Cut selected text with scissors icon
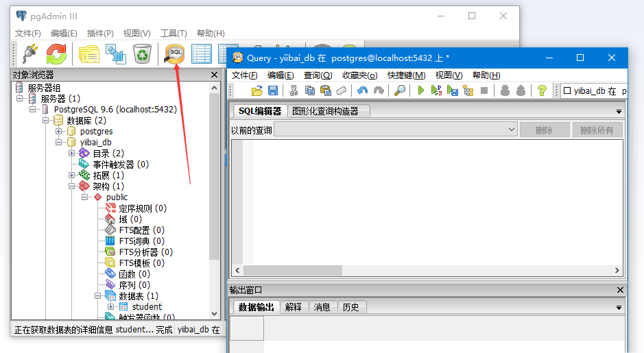644x353 pixels. [294, 90]
